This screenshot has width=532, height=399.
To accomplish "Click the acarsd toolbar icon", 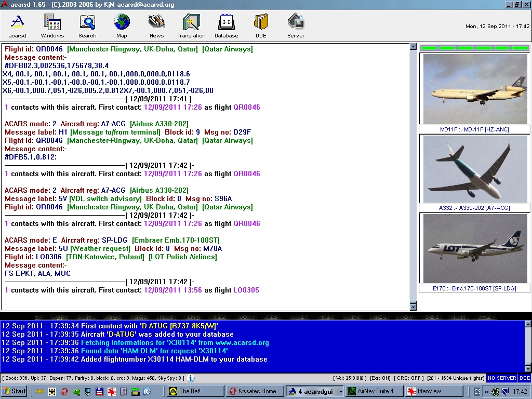I will pyautogui.click(x=17, y=26).
